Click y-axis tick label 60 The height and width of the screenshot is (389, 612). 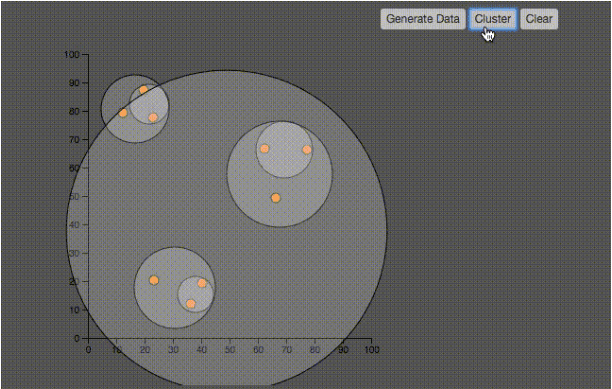pos(74,168)
